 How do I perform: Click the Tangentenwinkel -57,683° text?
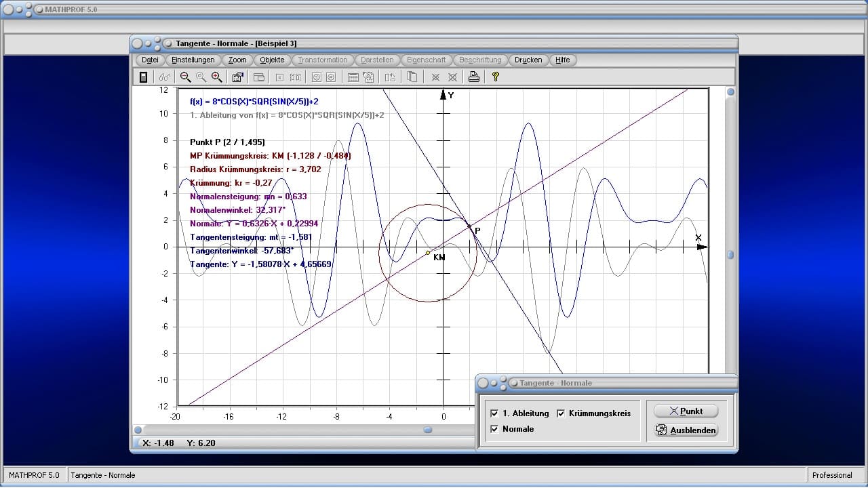[241, 251]
